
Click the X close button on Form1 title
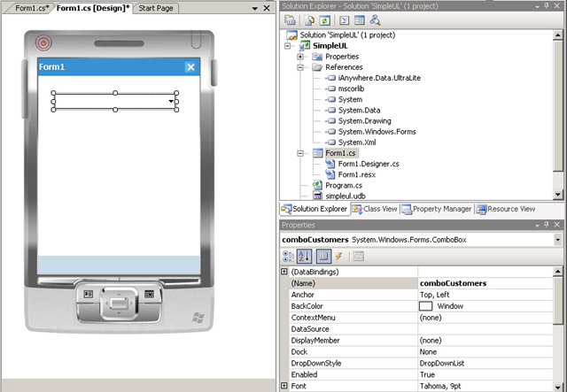(191, 67)
